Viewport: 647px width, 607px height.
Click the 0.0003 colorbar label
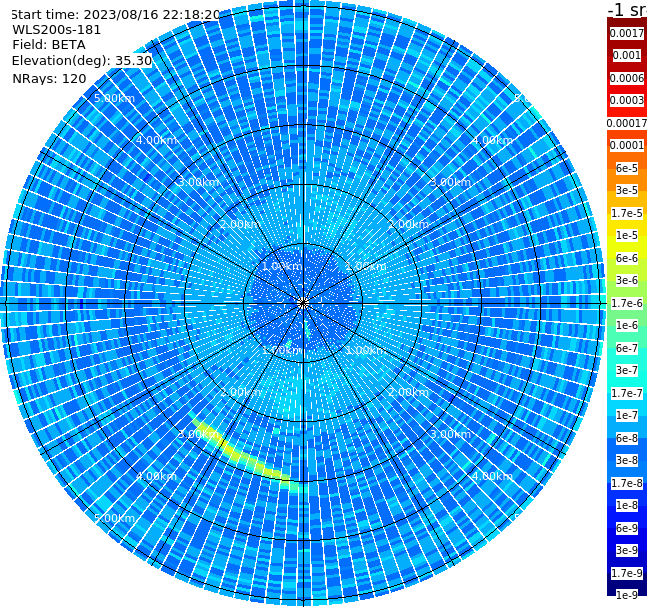click(627, 100)
